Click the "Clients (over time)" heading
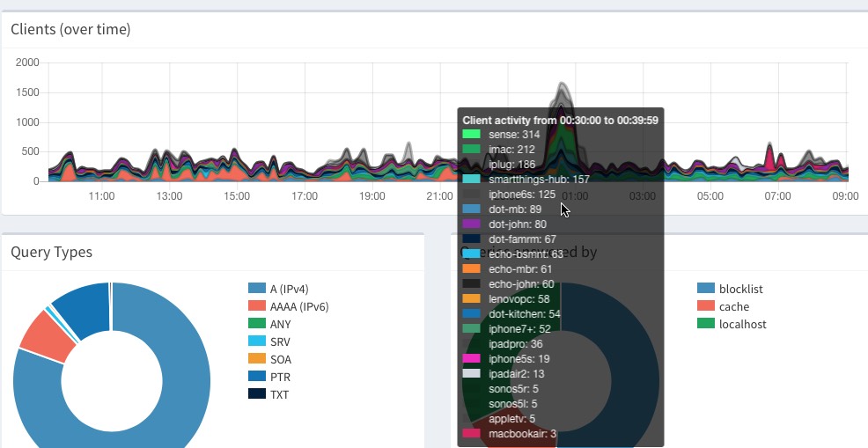The width and height of the screenshot is (868, 448). (x=70, y=29)
